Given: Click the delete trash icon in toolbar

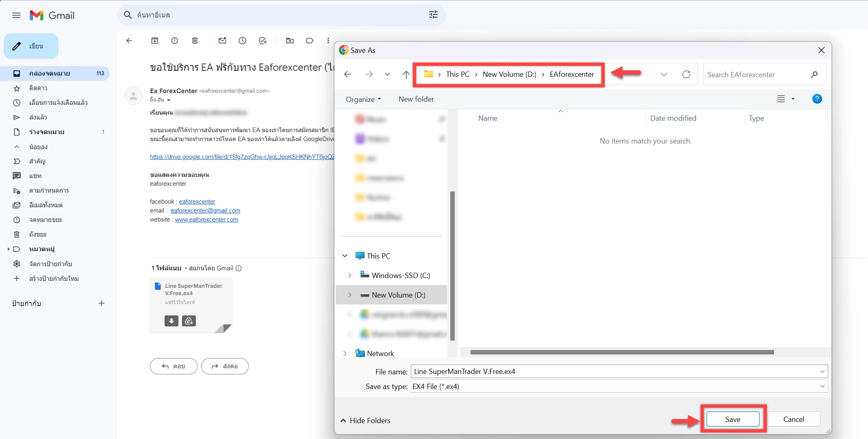Looking at the screenshot, I should point(195,41).
